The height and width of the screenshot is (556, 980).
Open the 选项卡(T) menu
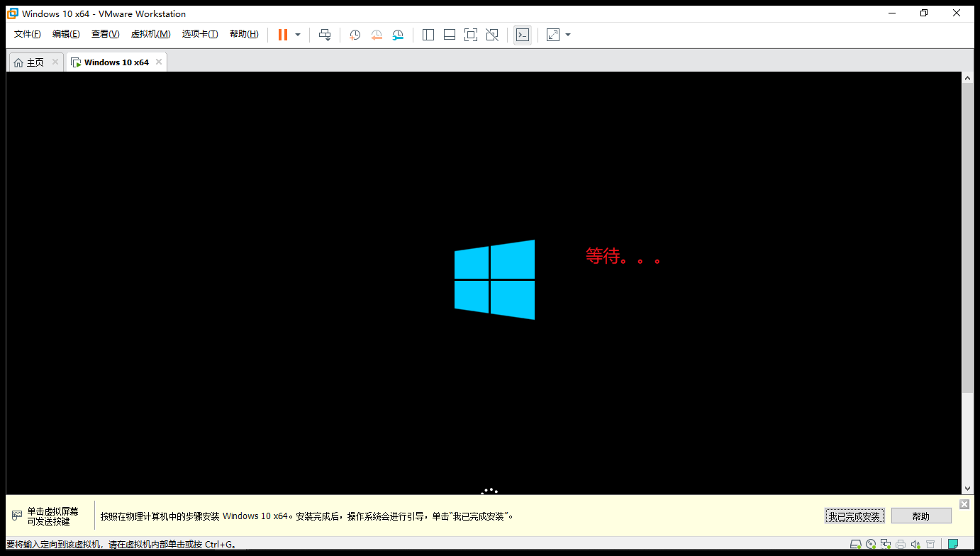tap(200, 34)
